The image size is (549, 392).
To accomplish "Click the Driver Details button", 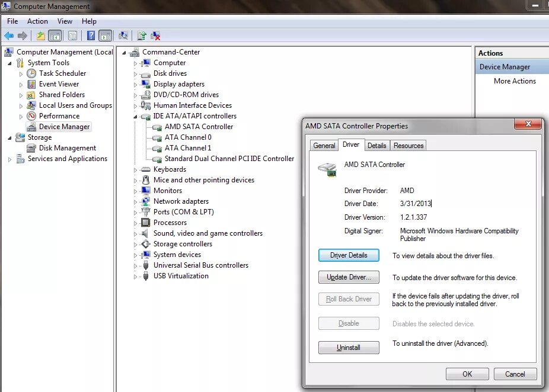I will (x=349, y=255).
